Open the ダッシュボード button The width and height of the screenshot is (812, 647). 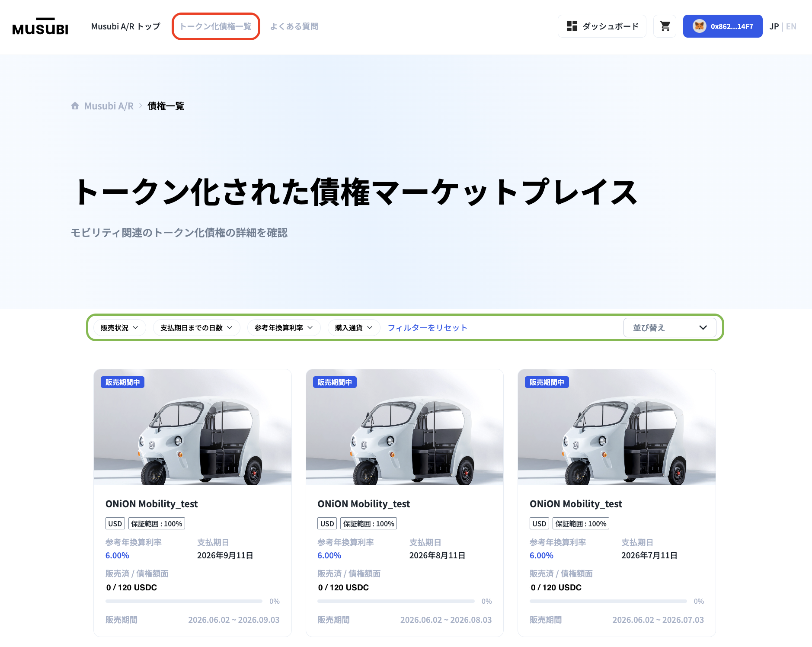602,26
